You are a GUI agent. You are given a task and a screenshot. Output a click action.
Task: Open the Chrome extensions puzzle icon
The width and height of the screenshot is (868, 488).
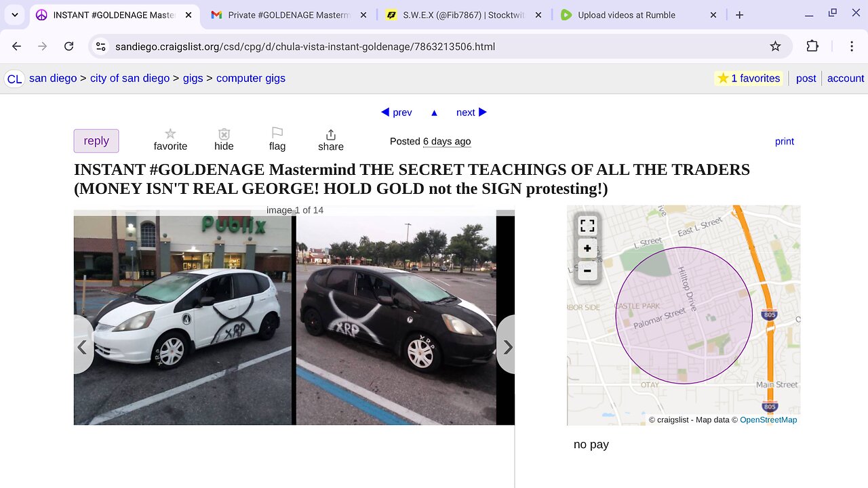[x=812, y=46]
